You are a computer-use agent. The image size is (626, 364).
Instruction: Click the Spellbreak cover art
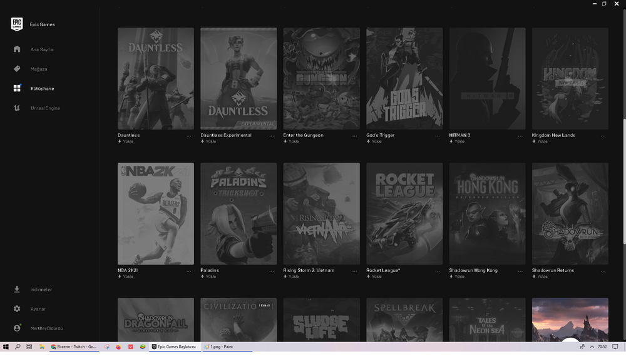[x=404, y=320]
